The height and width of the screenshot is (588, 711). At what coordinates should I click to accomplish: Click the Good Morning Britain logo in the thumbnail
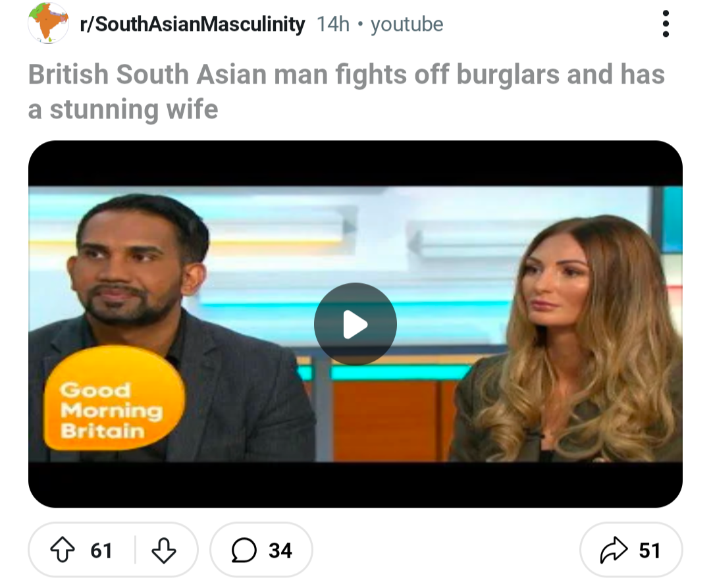tap(115, 398)
